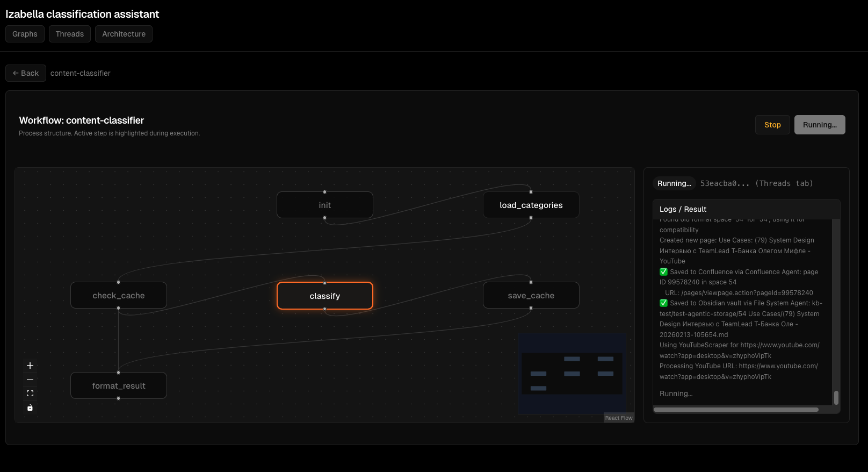Go back using the Back button
The image size is (868, 472).
pos(26,73)
